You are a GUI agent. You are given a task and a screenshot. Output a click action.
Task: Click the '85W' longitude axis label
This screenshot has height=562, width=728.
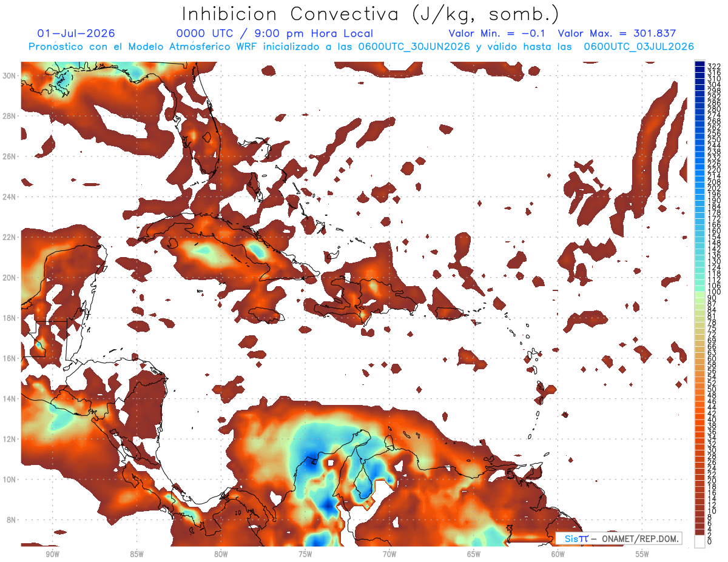(x=136, y=554)
